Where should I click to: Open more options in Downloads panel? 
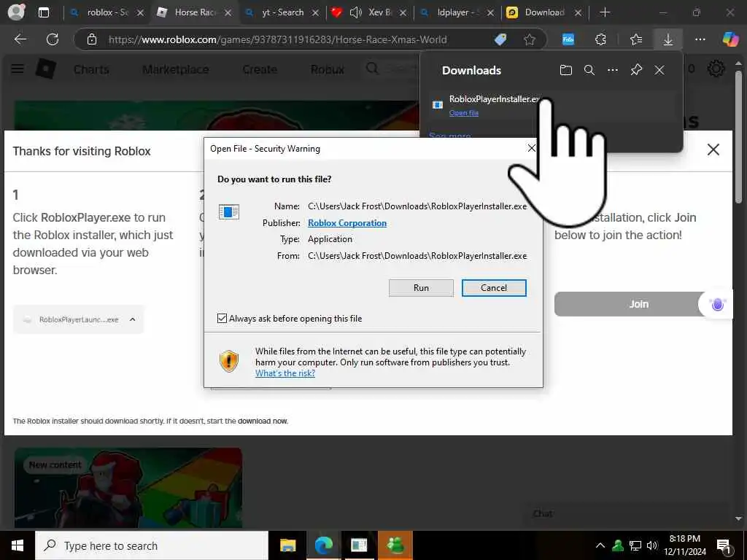[613, 71]
